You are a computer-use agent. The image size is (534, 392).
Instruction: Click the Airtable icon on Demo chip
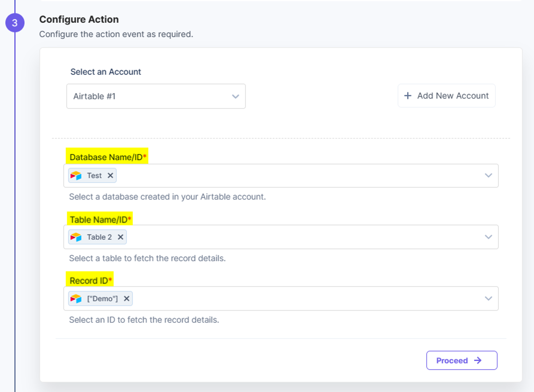[x=76, y=298]
